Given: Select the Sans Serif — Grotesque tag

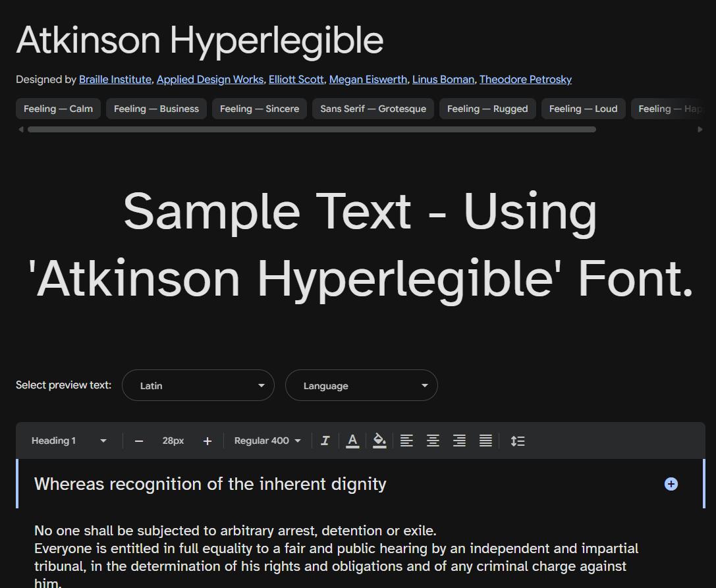Looking at the screenshot, I should 373,109.
